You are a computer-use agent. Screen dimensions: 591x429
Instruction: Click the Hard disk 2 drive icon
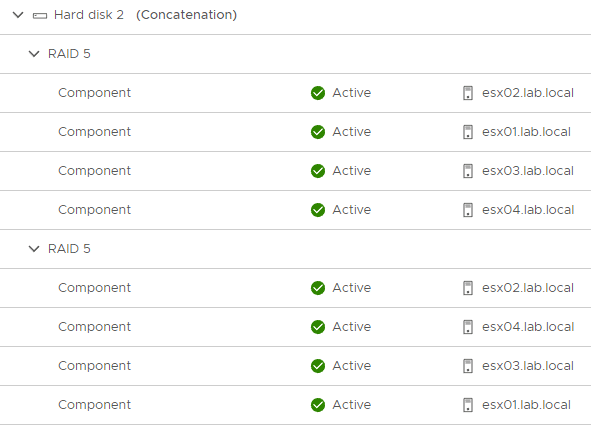(40, 15)
